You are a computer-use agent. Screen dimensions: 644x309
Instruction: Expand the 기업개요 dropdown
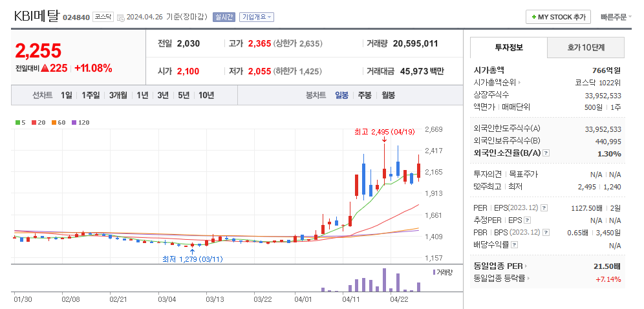(x=257, y=17)
